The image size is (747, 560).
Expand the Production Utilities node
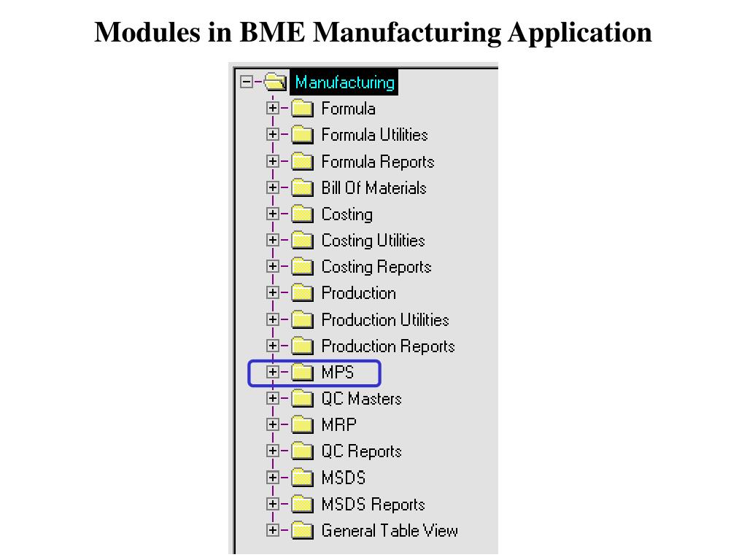pyautogui.click(x=273, y=319)
